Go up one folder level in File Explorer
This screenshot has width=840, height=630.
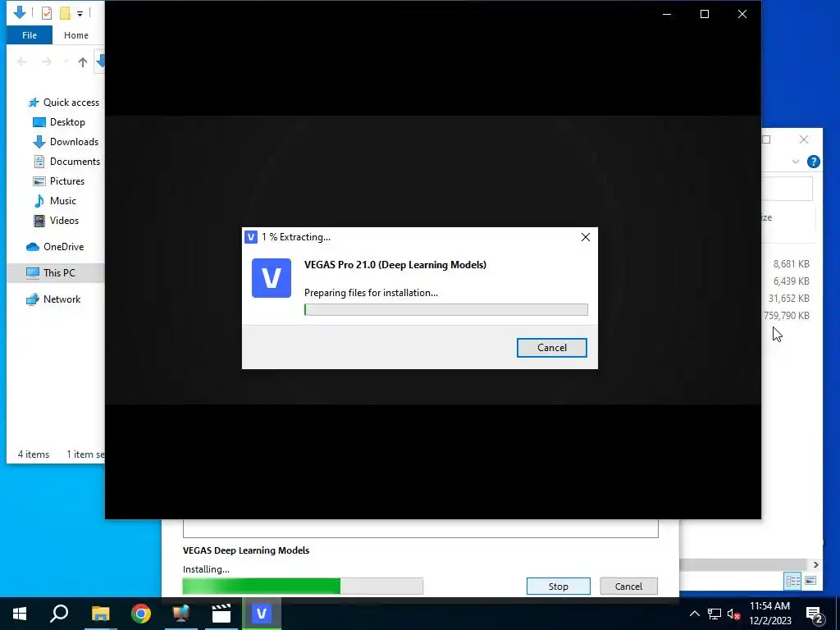pos(83,62)
